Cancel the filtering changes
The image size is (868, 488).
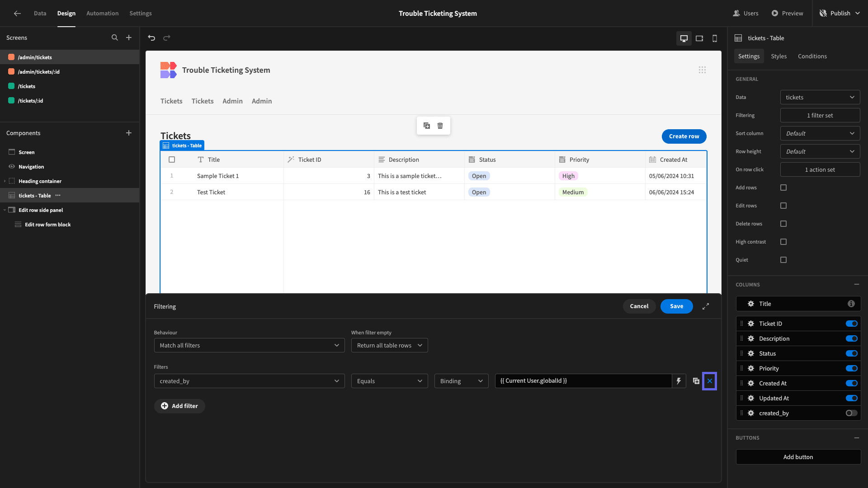tap(639, 306)
